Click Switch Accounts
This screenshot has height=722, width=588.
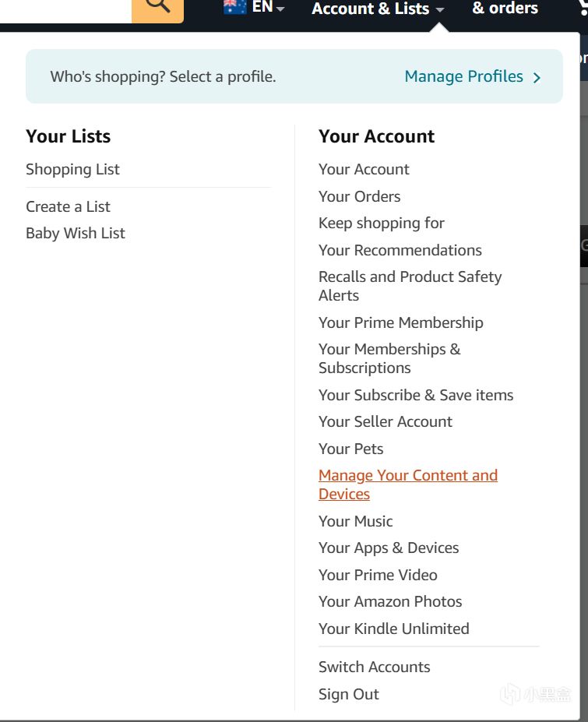tap(374, 667)
